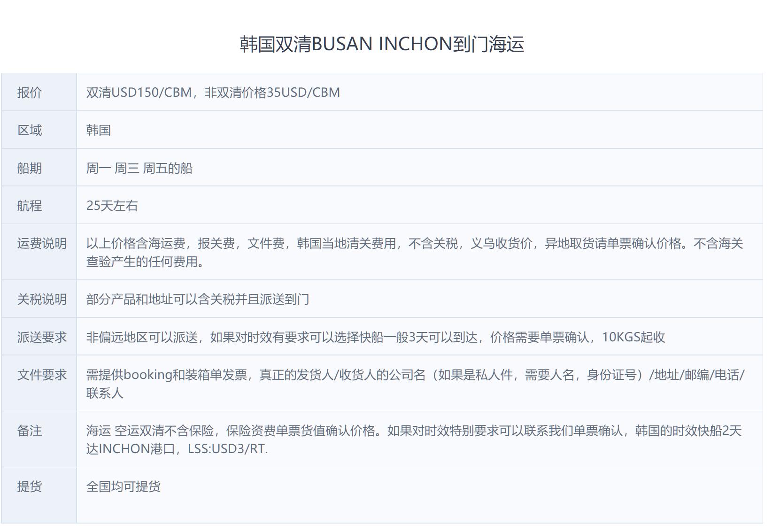Click the 运费说明 row label
772x532 pixels.
pos(42,243)
